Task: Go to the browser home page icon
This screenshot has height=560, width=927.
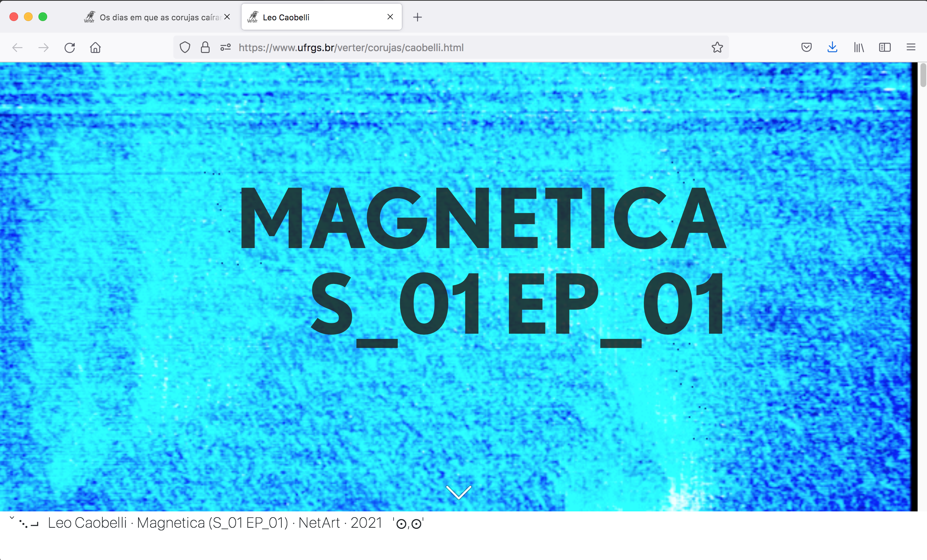Action: pyautogui.click(x=95, y=48)
